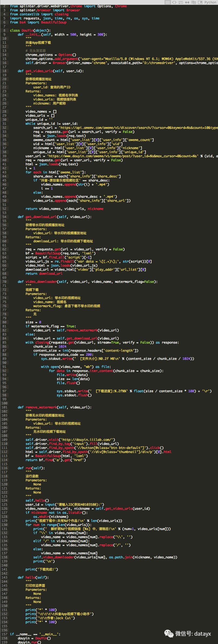
Task: Click 'video_html = json.loads(video_url_js)' line
Action: point(62,266)
